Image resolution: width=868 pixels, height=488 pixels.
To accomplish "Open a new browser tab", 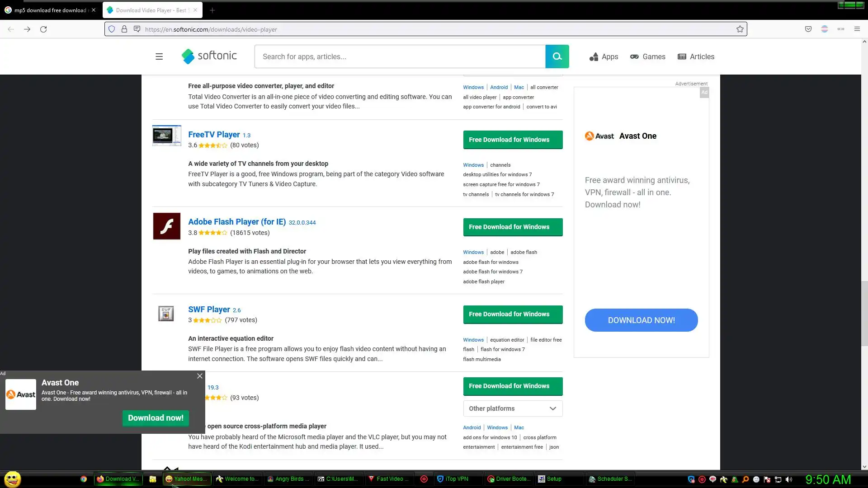I will click(212, 10).
